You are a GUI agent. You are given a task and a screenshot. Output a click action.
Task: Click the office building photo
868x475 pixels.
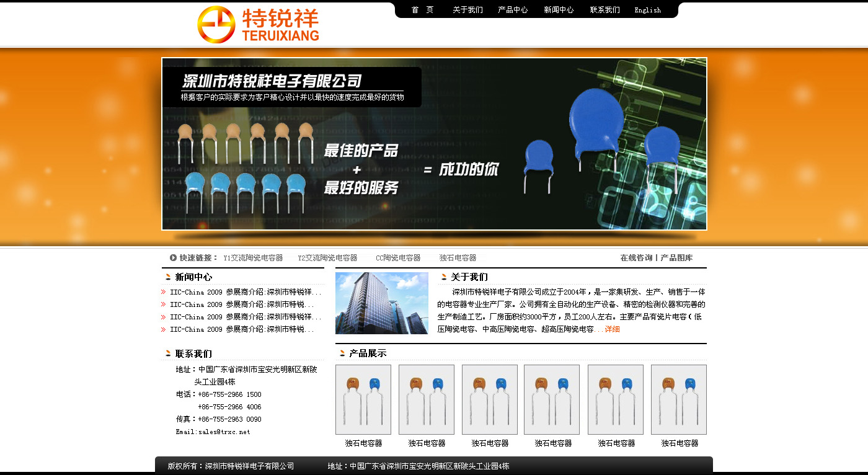382,303
